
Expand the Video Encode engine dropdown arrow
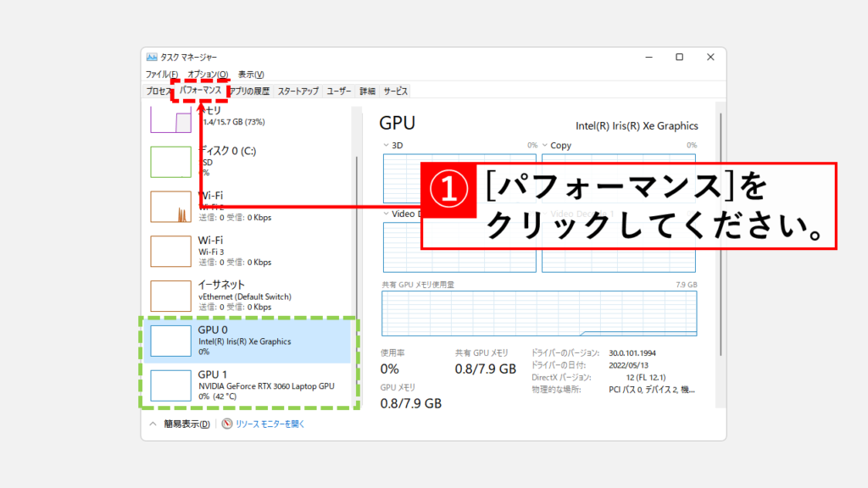pyautogui.click(x=387, y=214)
